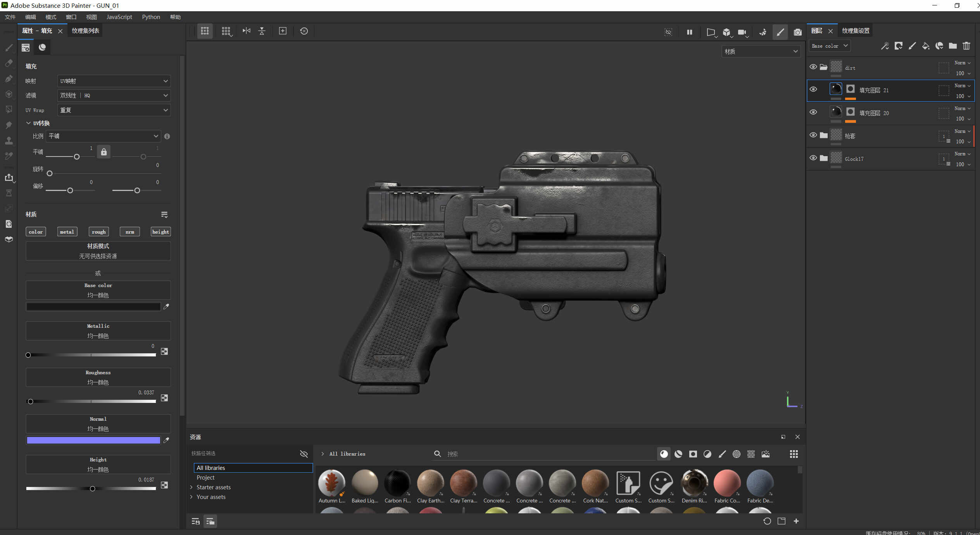980x535 pixels.
Task: Open the JavaScript menu
Action: (119, 17)
